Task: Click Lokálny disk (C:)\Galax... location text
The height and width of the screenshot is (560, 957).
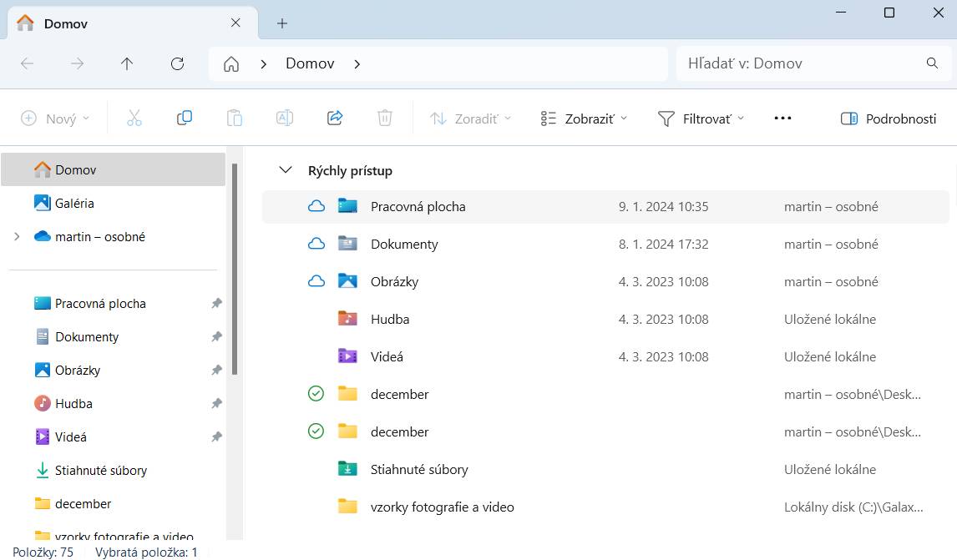Action: point(853,507)
